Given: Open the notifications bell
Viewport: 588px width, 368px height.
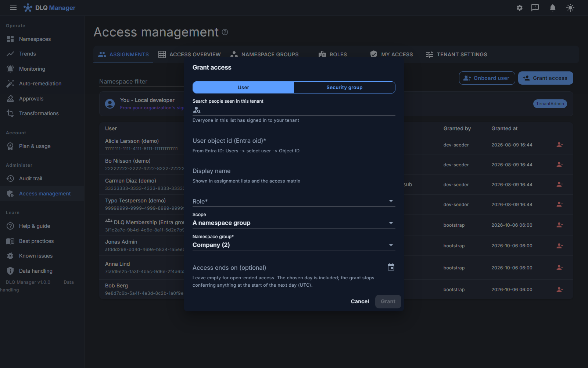Looking at the screenshot, I should click(x=553, y=8).
